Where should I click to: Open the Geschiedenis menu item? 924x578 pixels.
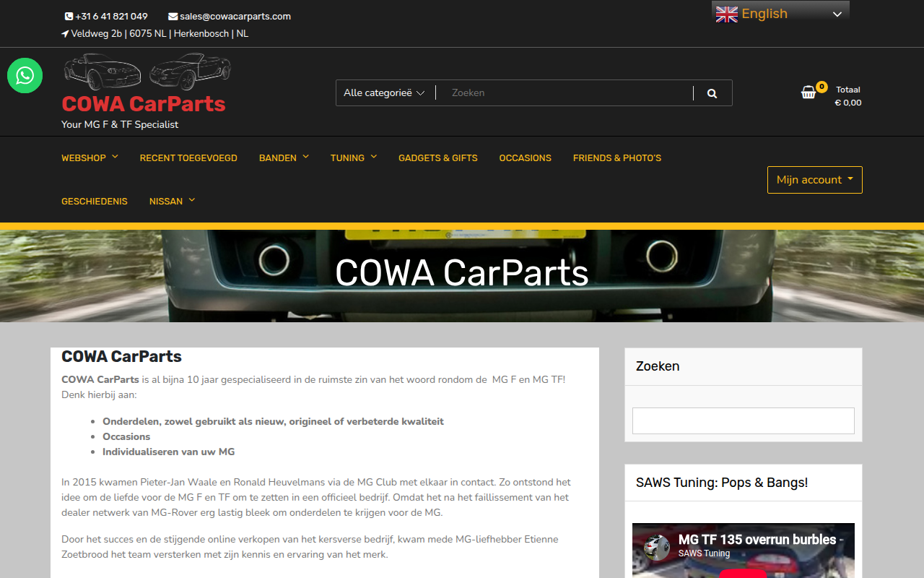(95, 201)
